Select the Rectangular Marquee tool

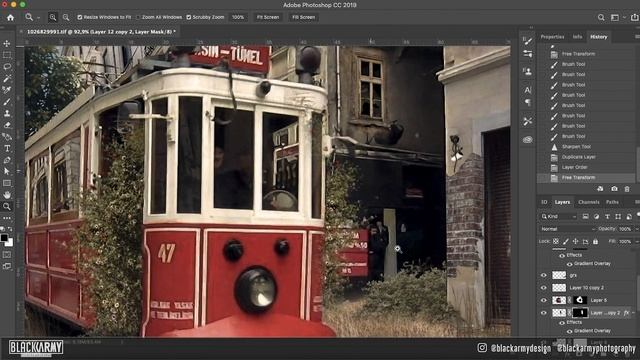tap(7, 55)
